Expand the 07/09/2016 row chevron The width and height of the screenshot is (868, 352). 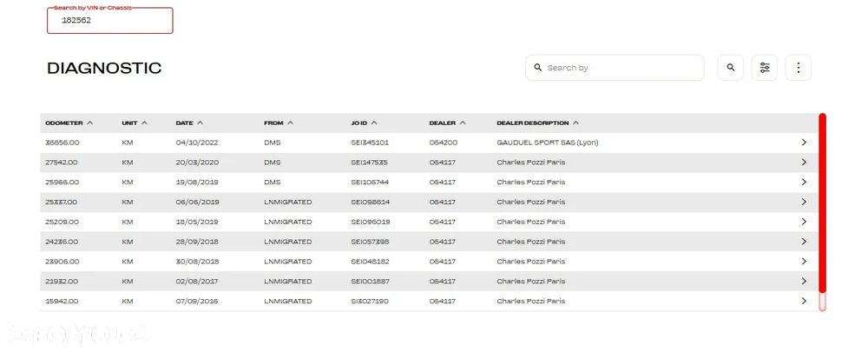(803, 302)
